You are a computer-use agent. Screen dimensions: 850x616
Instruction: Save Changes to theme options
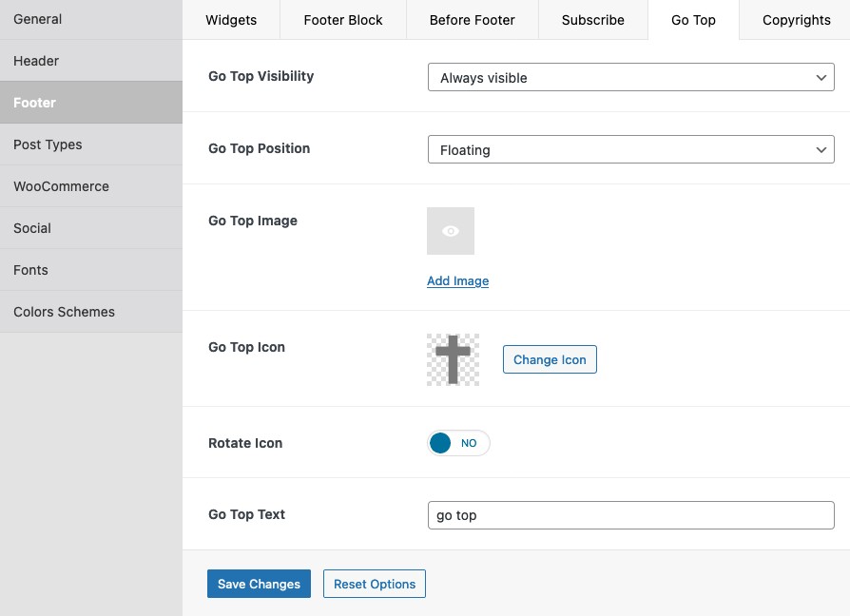259,584
